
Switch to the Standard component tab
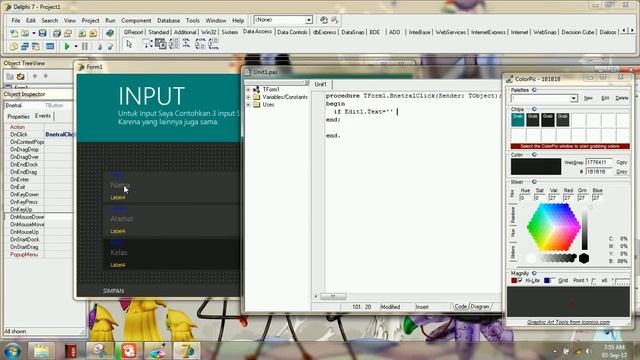[158, 32]
